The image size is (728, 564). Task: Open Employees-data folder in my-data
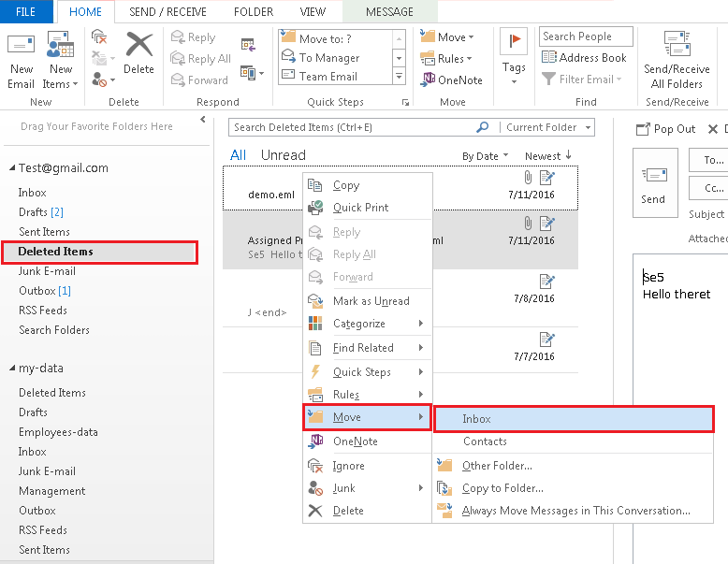pyautogui.click(x=58, y=432)
